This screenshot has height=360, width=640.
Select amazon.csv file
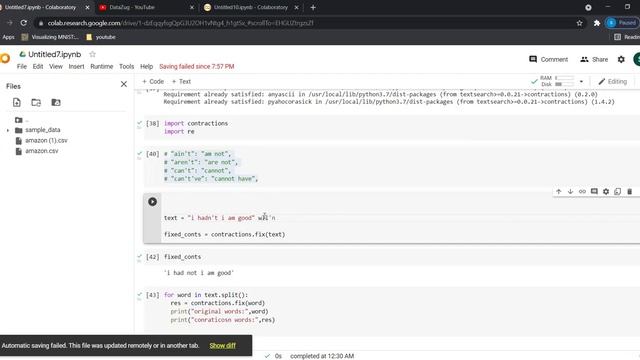[42, 151]
